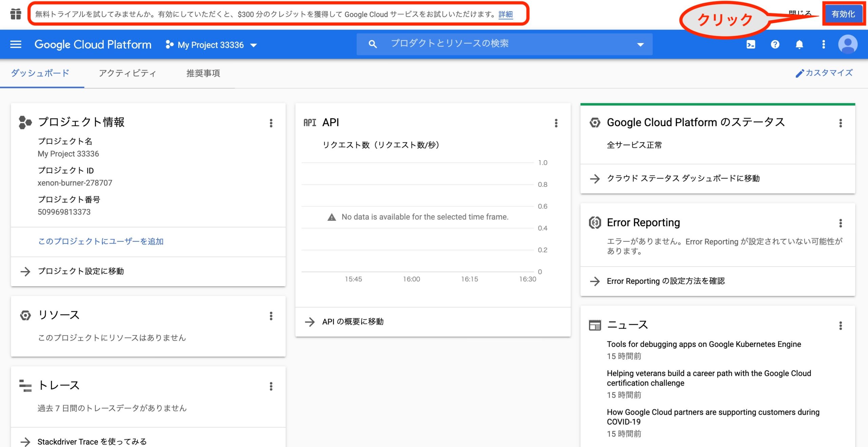Open API card options menu
Image resolution: width=868 pixels, height=447 pixels.
pyautogui.click(x=556, y=123)
